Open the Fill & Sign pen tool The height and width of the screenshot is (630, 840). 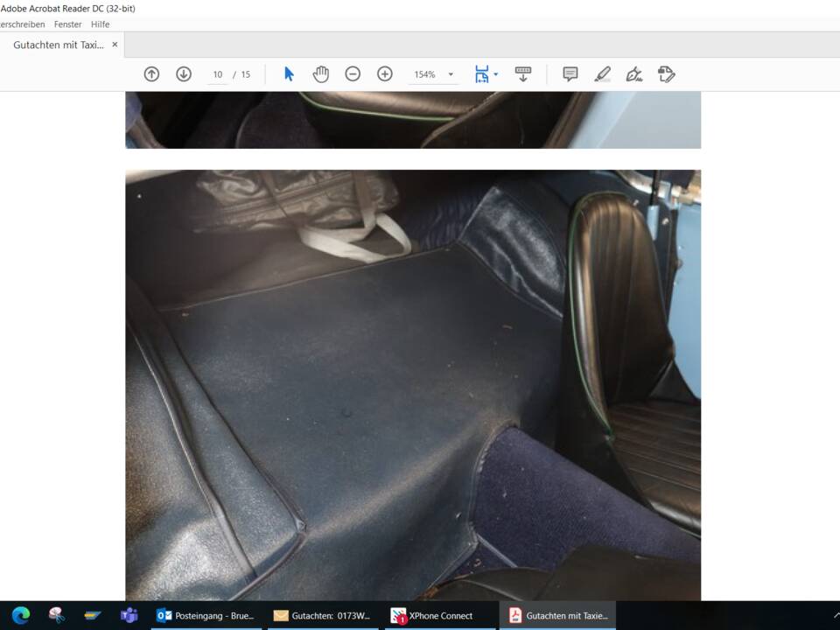(634, 74)
